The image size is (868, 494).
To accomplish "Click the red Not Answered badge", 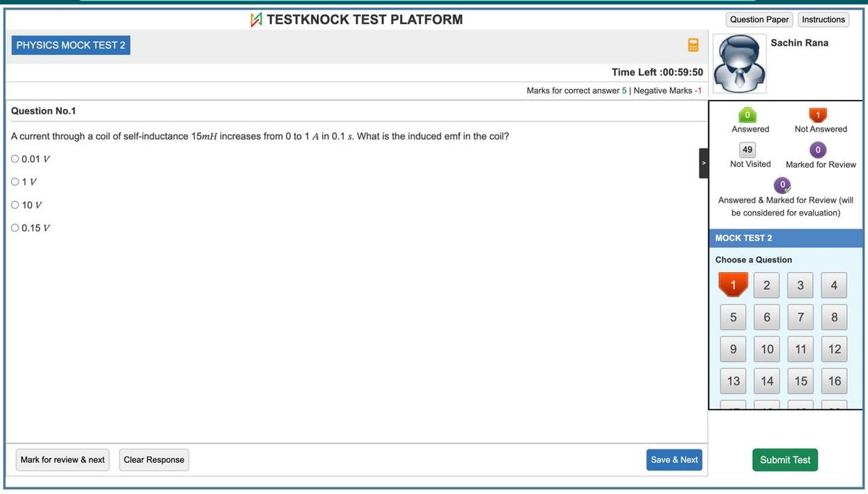I will tap(819, 114).
